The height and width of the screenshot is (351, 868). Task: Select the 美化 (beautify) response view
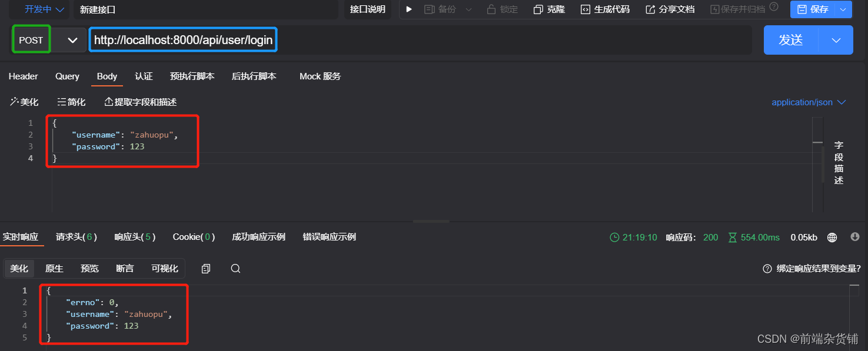click(19, 268)
